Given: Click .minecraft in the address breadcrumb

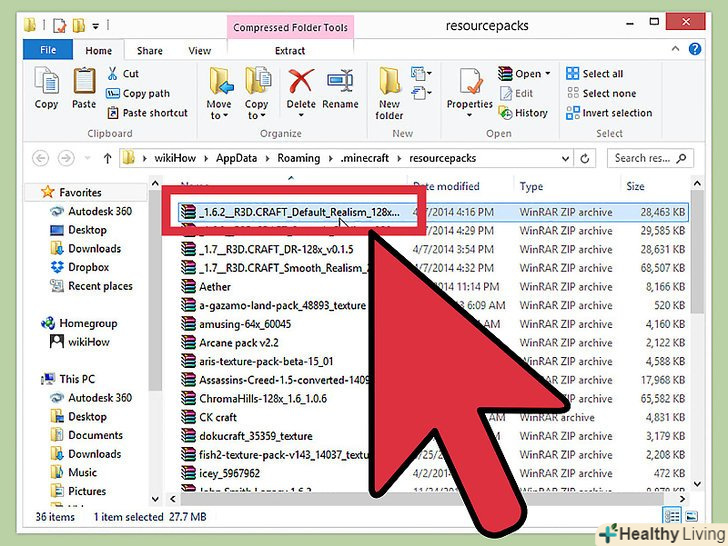Looking at the screenshot, I should point(365,158).
